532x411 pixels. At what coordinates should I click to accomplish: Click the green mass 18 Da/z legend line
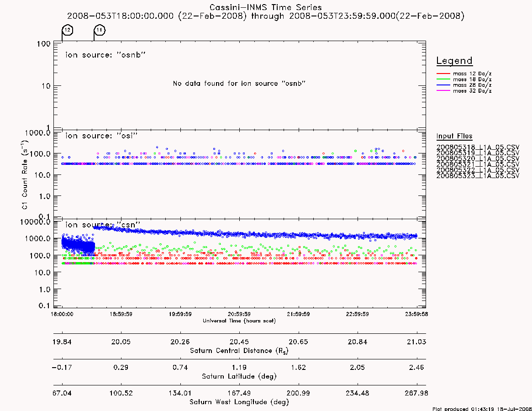(443, 79)
